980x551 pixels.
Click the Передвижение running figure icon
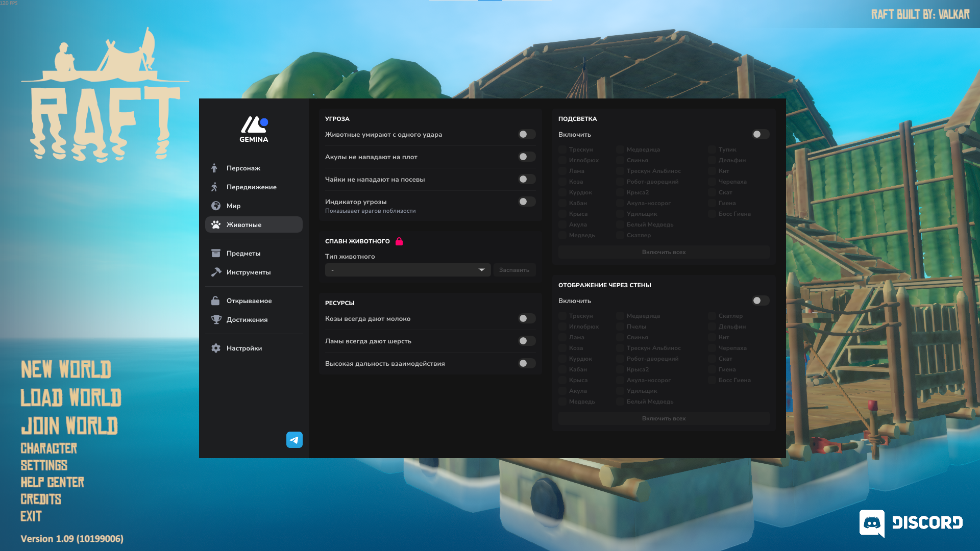click(x=214, y=187)
